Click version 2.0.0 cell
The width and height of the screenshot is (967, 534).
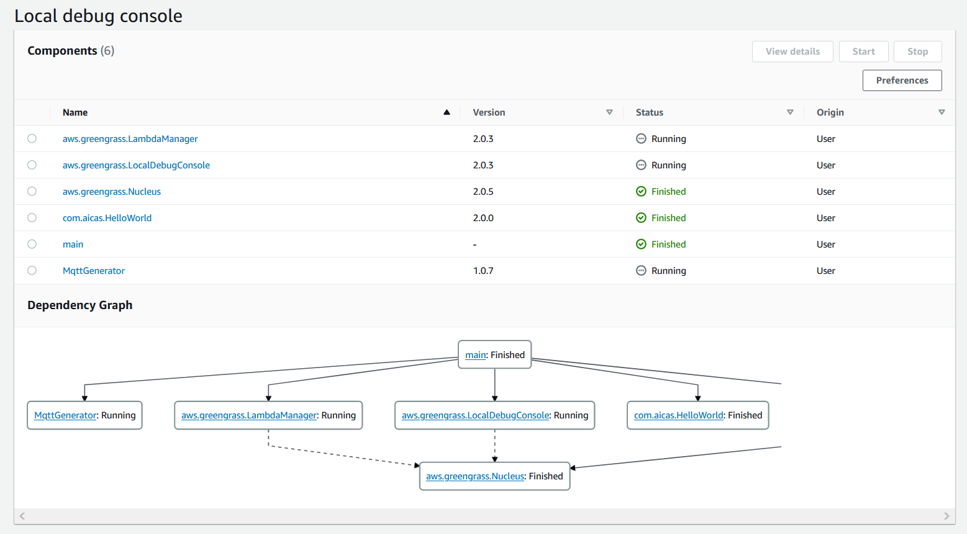pyautogui.click(x=484, y=218)
